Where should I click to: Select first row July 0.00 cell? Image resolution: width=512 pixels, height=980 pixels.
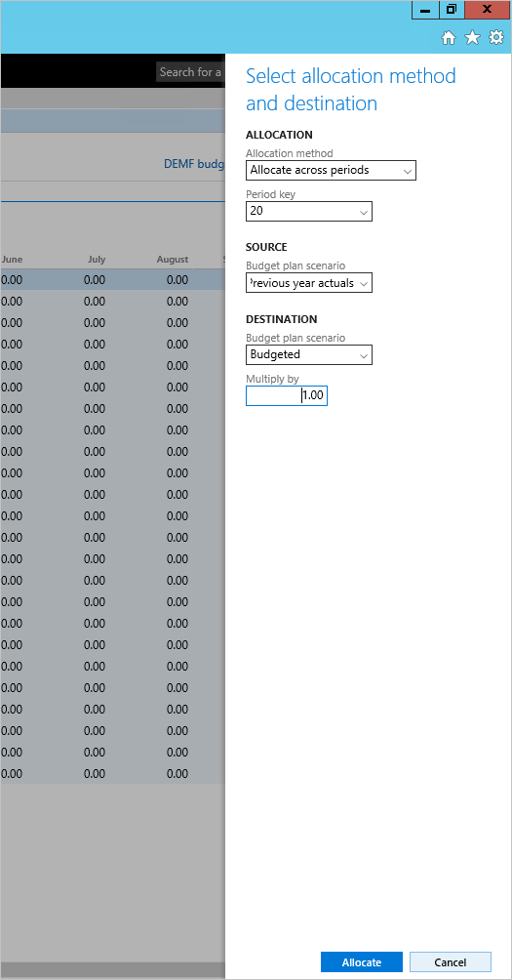[95, 280]
